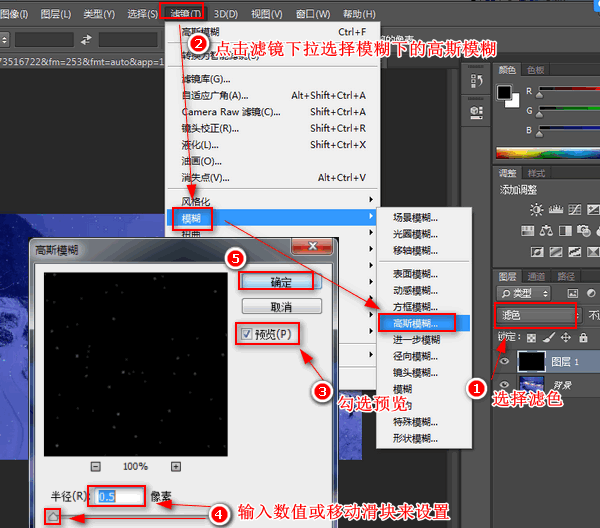Add a Hue/Saturation adjustment icon
This screenshot has height=528, width=600.
pos(528,231)
